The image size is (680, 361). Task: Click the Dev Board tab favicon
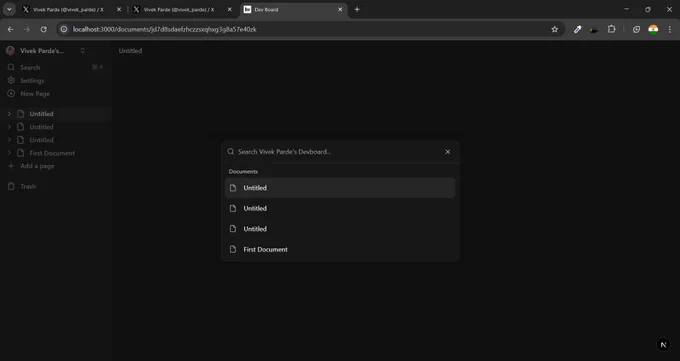[x=247, y=10]
